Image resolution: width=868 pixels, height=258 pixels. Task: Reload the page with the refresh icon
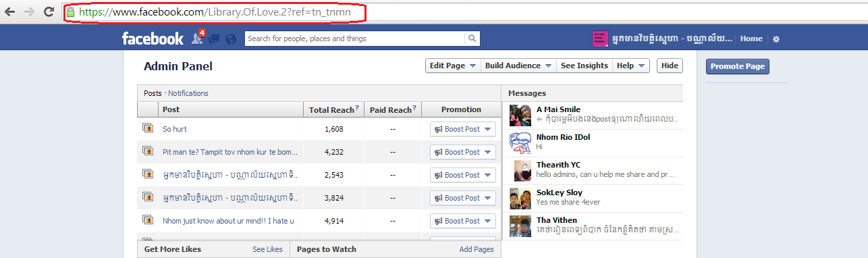point(49,12)
